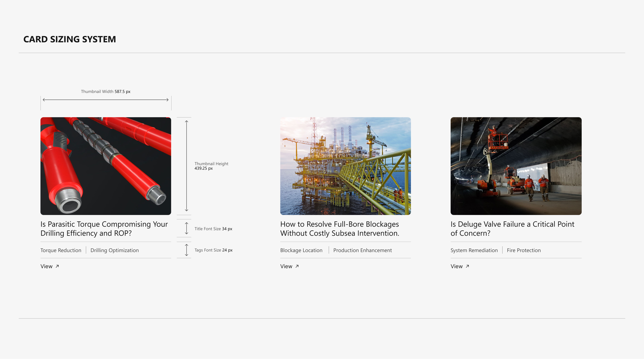Click View under the Full-Bore Blockages card

point(286,266)
